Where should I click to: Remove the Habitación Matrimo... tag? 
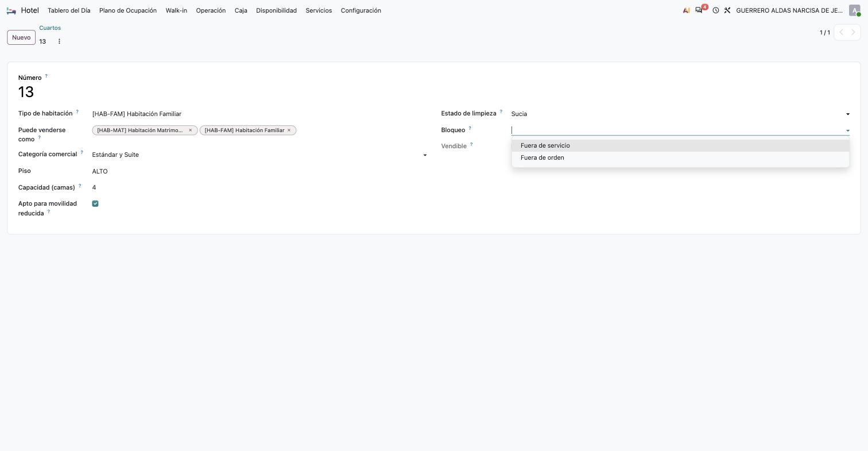(x=191, y=130)
